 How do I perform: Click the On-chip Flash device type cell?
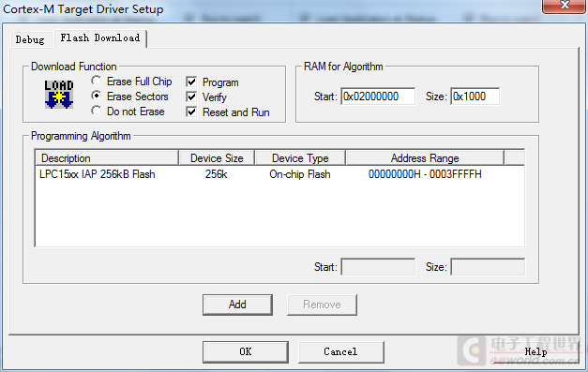tap(300, 174)
